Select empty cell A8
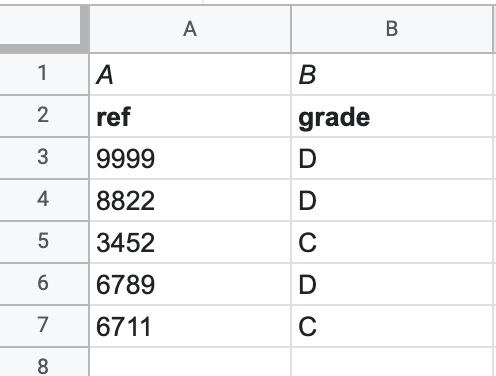496x376 pixels. point(190,362)
